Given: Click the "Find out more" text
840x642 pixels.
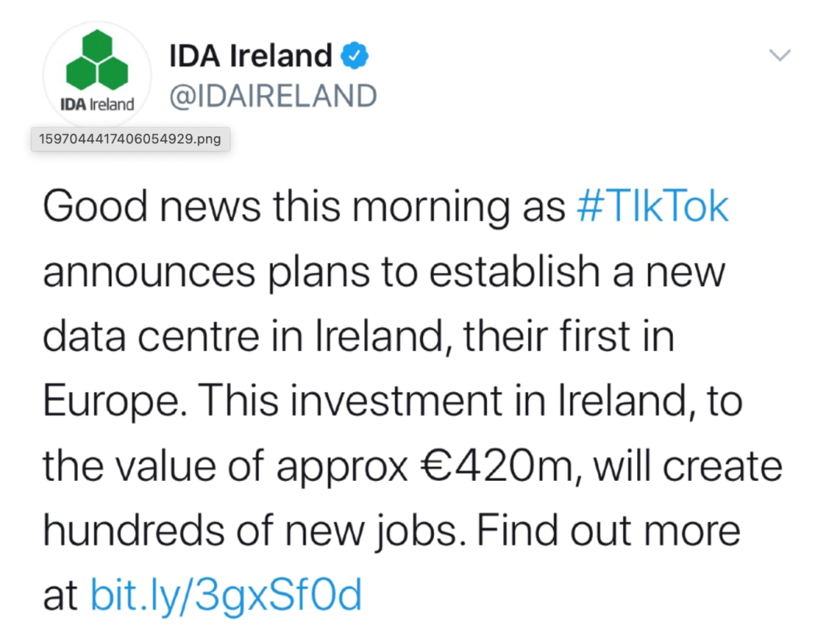Looking at the screenshot, I should [x=608, y=531].
